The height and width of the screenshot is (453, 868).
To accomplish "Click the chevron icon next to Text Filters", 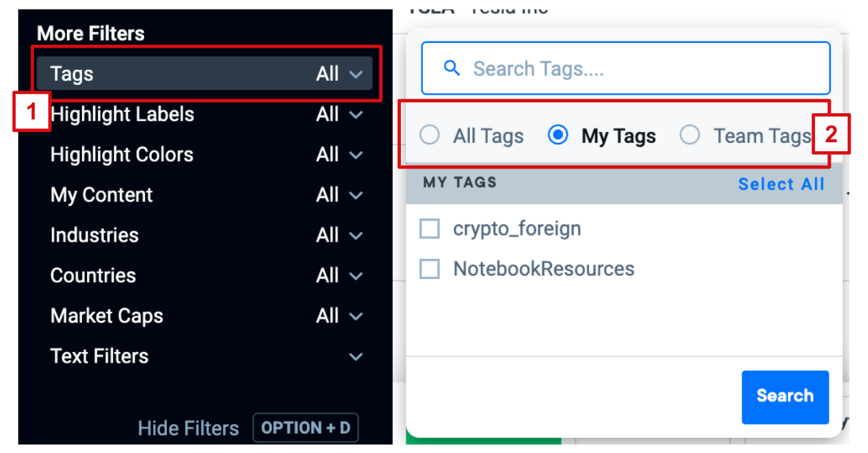I will pos(356,357).
